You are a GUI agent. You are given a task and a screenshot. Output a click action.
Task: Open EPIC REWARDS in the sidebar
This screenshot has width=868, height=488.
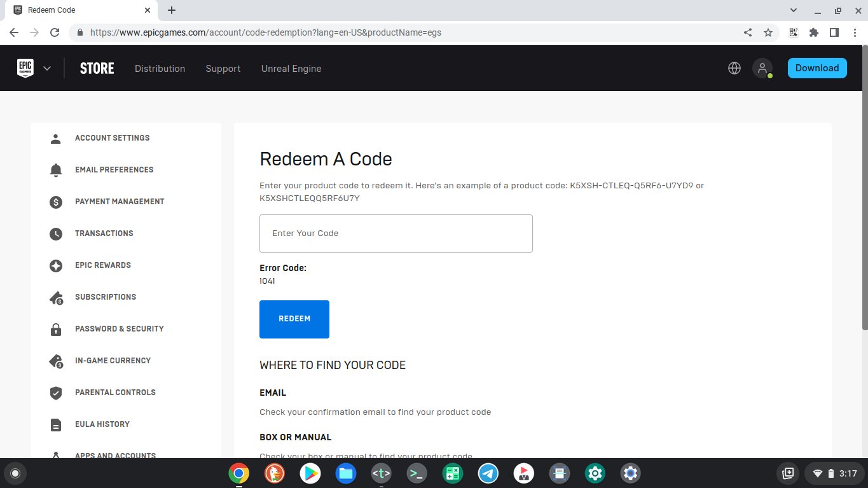click(x=103, y=265)
